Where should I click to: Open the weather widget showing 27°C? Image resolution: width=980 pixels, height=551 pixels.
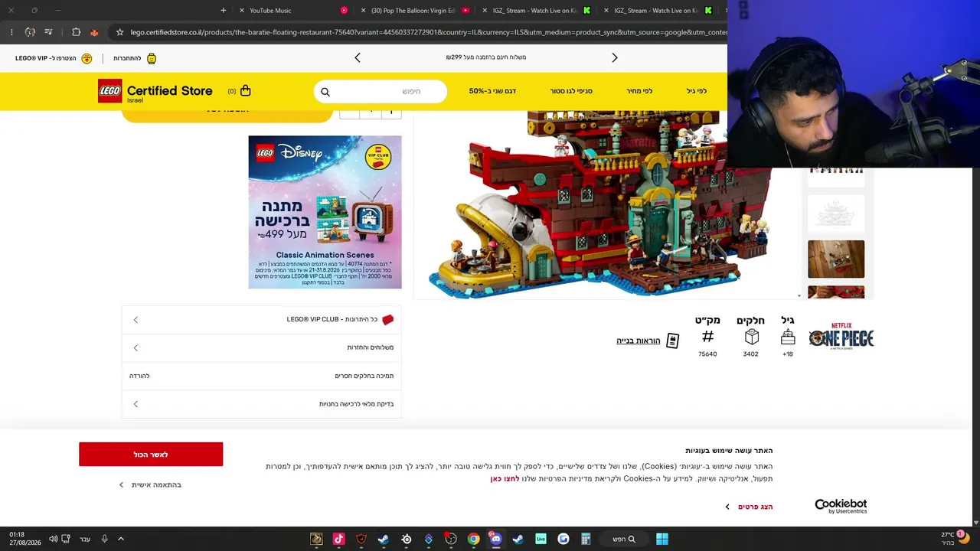pos(955,538)
